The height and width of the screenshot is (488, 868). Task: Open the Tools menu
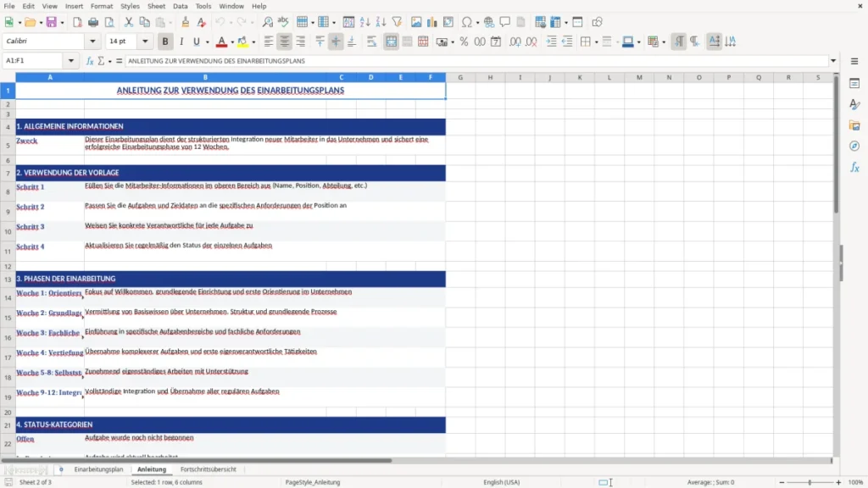203,6
